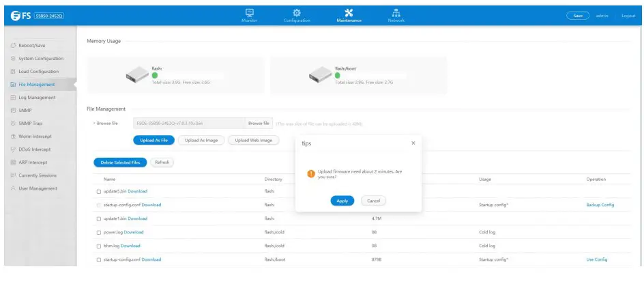
Task: Open the Configuration gear icon
Action: point(297,13)
